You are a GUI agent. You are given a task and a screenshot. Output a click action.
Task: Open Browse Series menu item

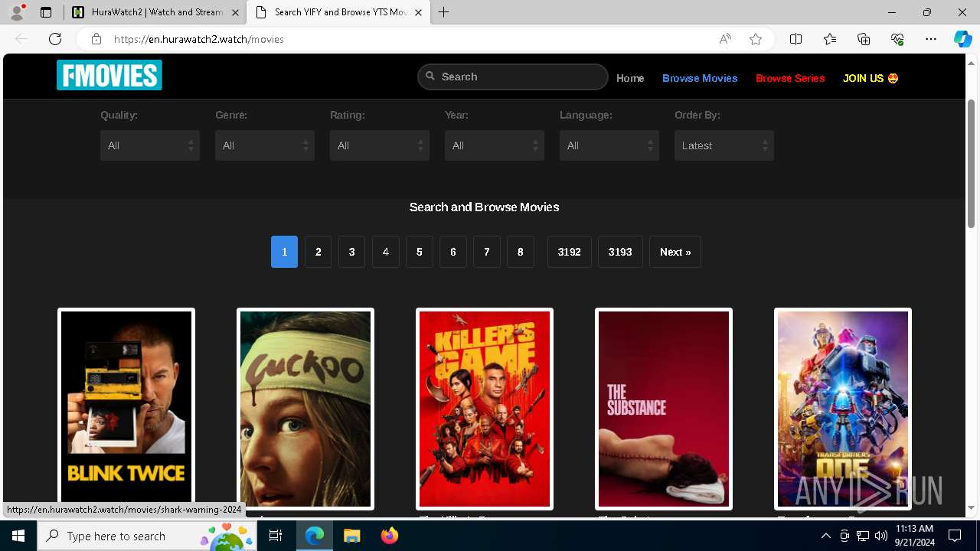click(x=790, y=78)
